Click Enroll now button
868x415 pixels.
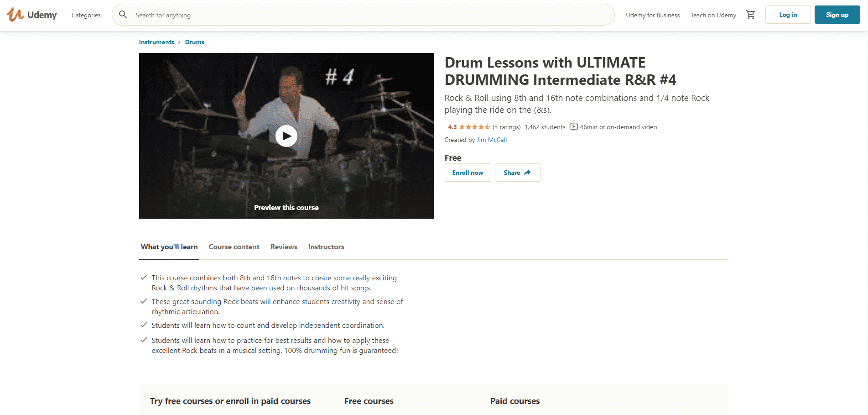pos(468,173)
